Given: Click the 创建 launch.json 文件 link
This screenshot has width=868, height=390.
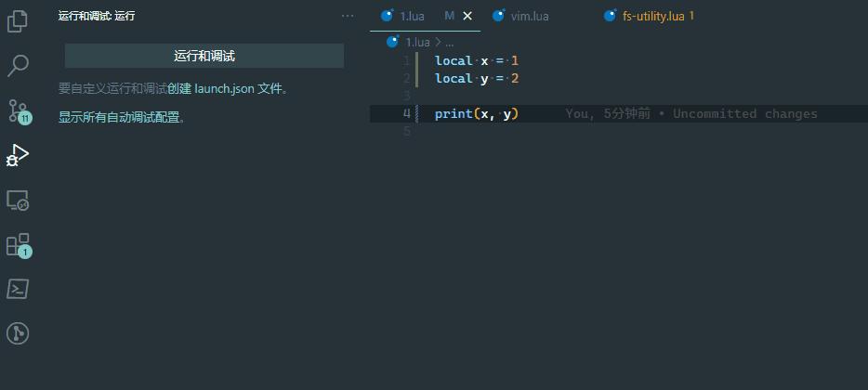Looking at the screenshot, I should pyautogui.click(x=226, y=89).
